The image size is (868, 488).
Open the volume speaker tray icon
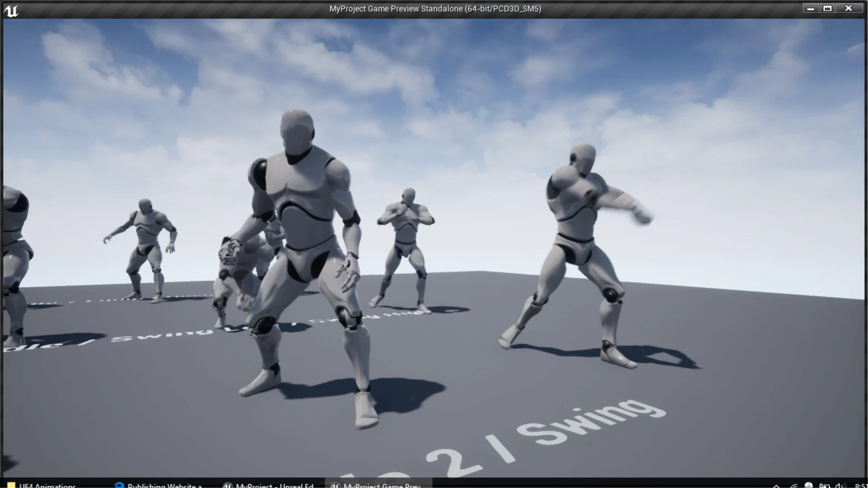pyautogui.click(x=840, y=486)
